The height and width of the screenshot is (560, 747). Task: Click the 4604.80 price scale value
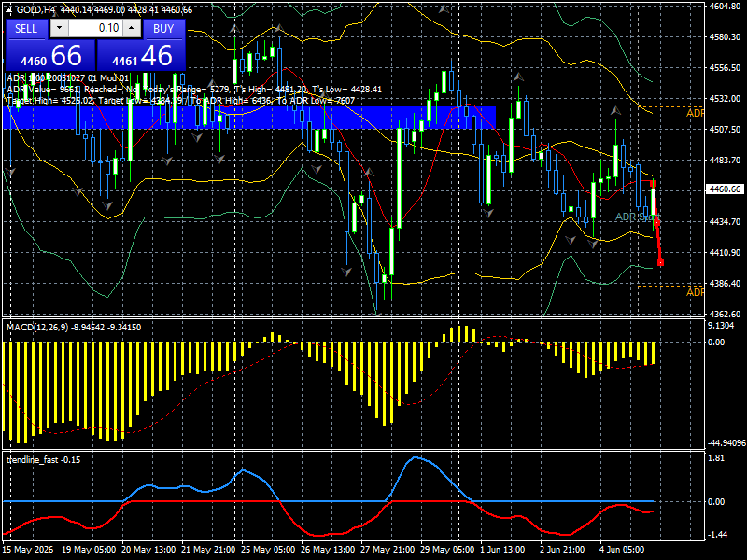click(725, 7)
